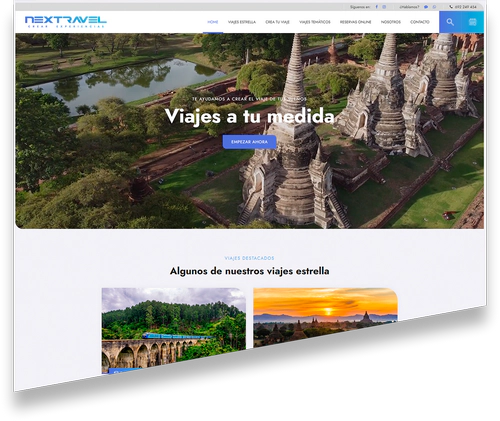Click 'Algunos de nuestros viajes estrella' heading

pyautogui.click(x=249, y=271)
